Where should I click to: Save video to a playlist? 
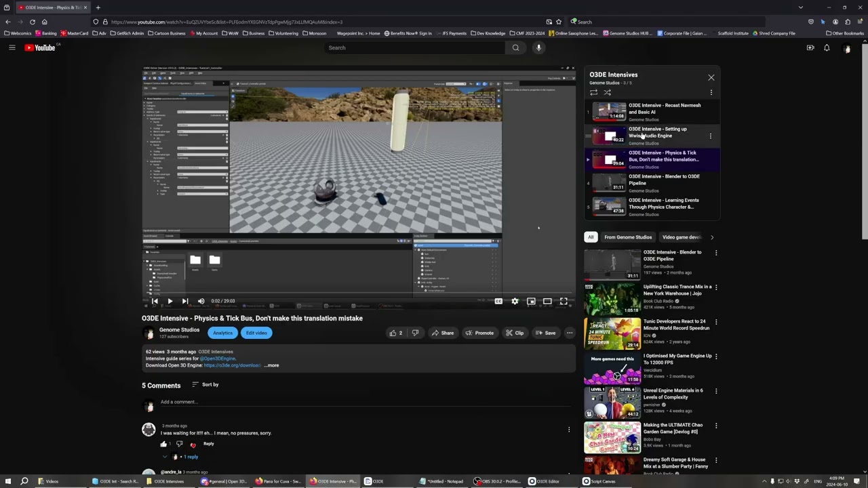(545, 333)
